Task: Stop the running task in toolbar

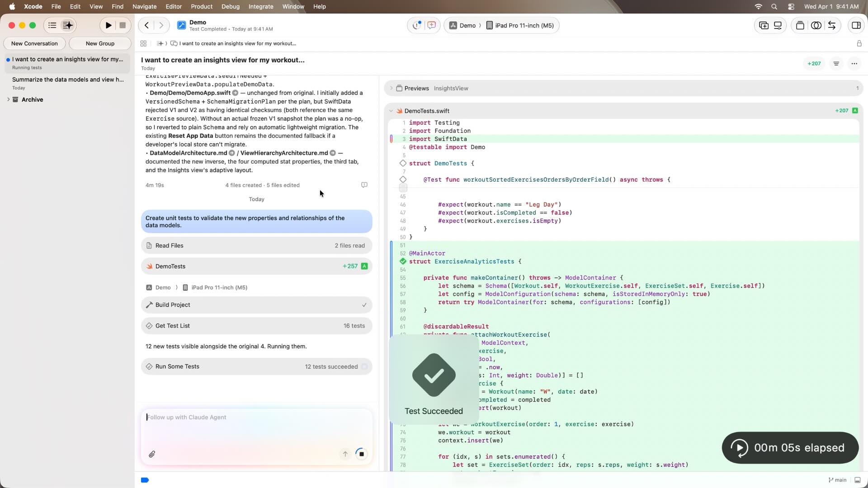Action: (x=123, y=25)
